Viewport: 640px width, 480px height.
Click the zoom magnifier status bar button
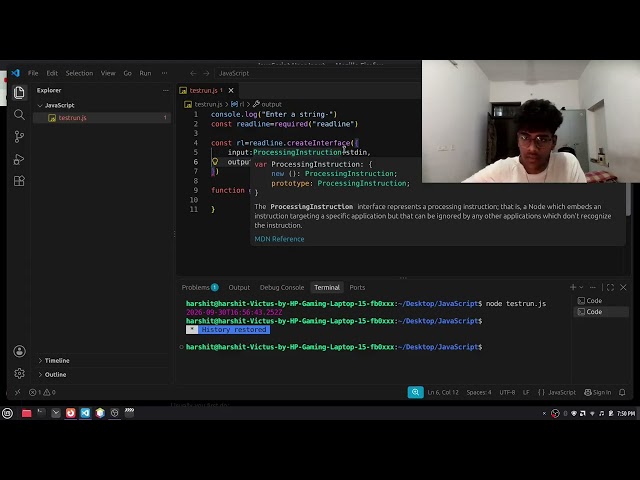point(415,392)
